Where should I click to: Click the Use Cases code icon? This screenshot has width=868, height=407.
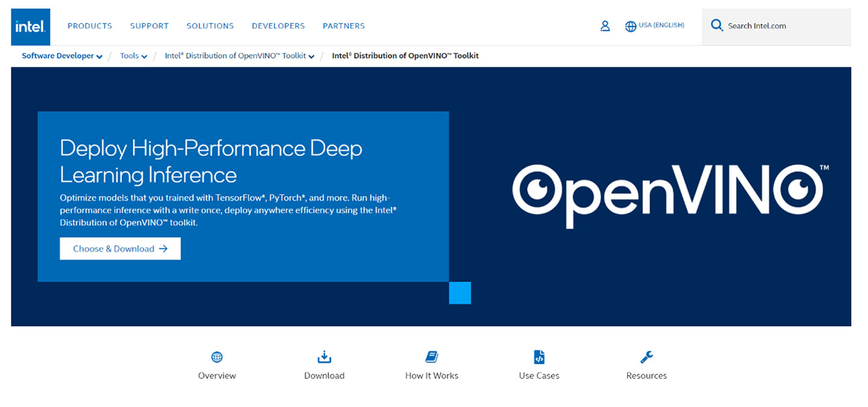tap(538, 357)
